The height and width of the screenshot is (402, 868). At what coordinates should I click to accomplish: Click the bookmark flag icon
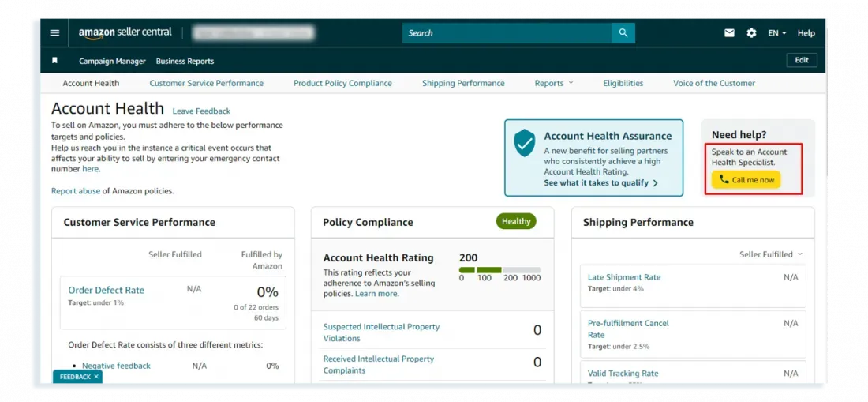[x=54, y=61]
